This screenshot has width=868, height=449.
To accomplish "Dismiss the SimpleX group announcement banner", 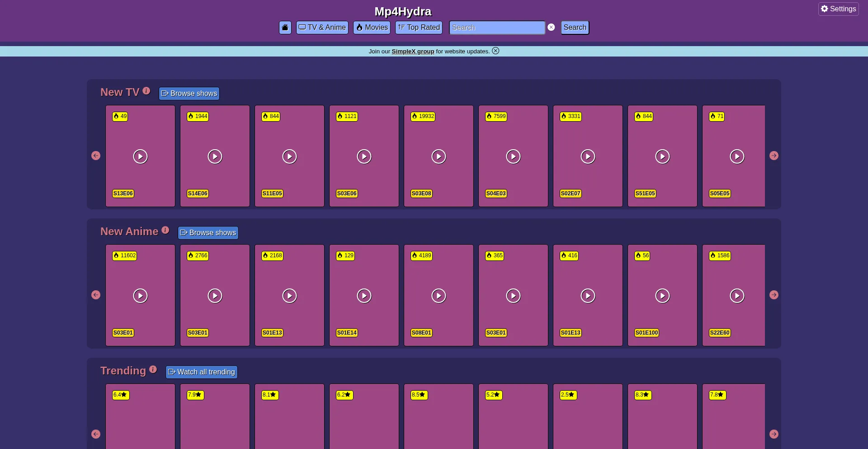I will pyautogui.click(x=495, y=51).
